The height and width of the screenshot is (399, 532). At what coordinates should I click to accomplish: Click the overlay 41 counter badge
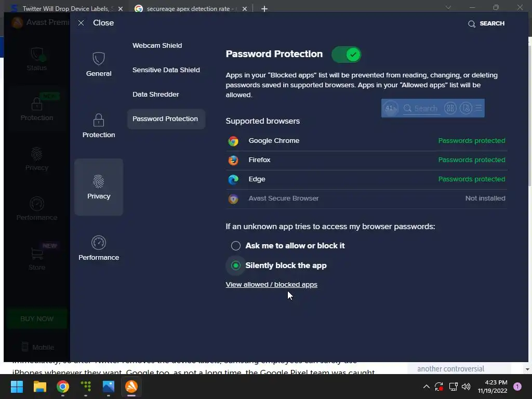390,108
